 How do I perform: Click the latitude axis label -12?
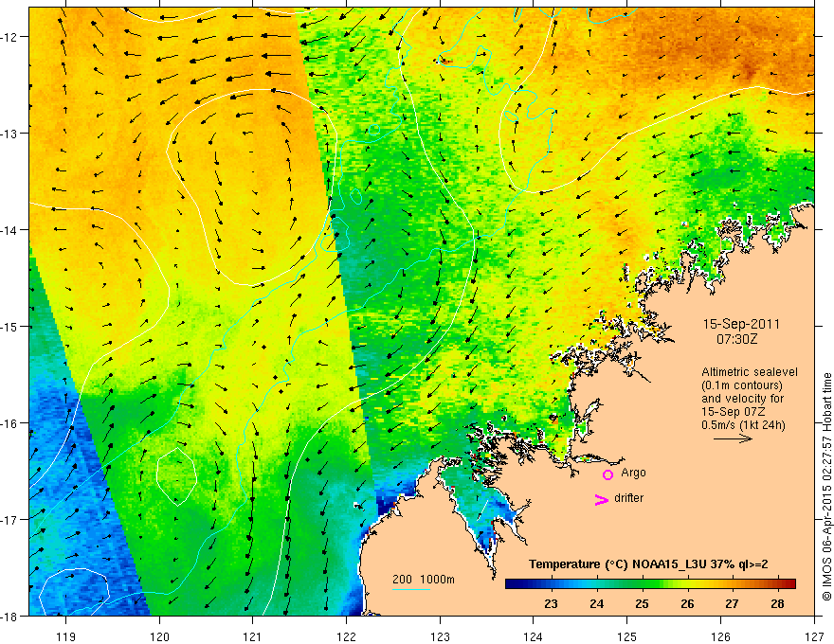pyautogui.click(x=9, y=37)
